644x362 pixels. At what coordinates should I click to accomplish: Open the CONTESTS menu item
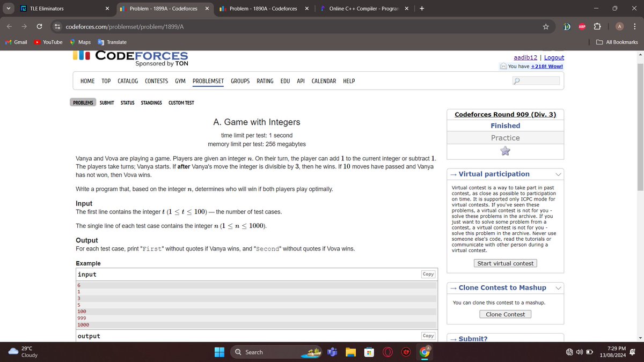coord(156,81)
